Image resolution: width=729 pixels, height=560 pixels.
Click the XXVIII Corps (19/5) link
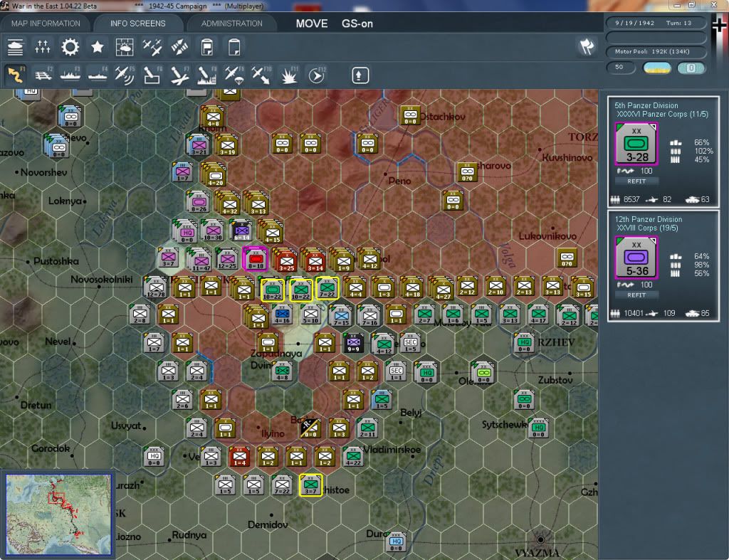[x=647, y=228]
